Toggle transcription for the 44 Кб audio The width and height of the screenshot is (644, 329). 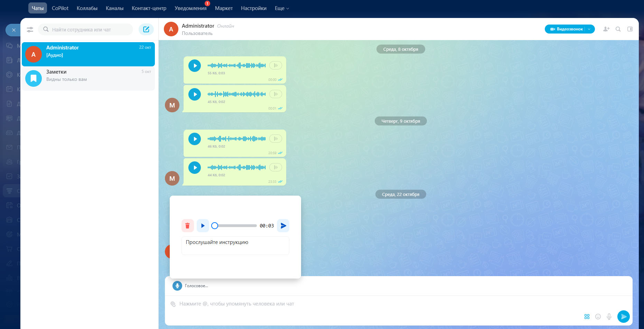pyautogui.click(x=276, y=167)
